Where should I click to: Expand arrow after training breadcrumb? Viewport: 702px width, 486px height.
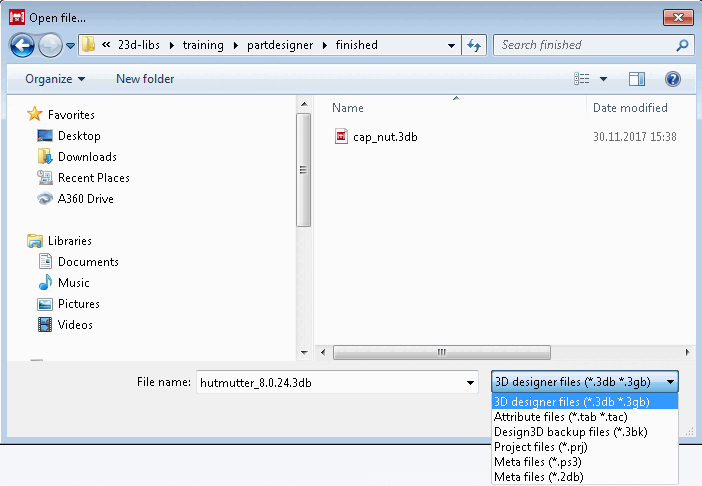[x=235, y=45]
